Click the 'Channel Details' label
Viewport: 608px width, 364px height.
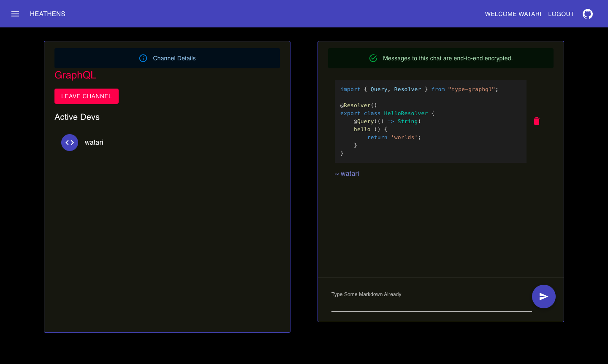tap(174, 58)
